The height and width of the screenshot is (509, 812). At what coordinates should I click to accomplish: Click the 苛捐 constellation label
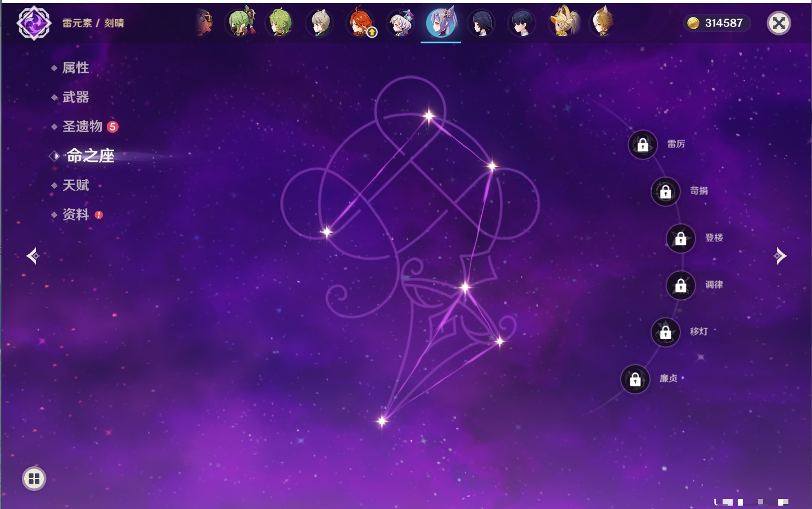[699, 191]
